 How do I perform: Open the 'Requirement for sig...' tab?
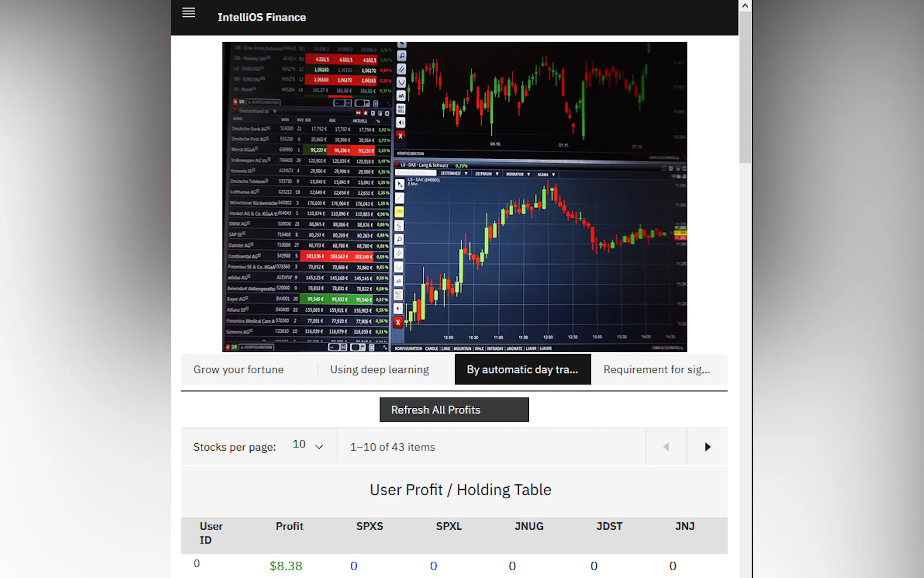pos(657,369)
